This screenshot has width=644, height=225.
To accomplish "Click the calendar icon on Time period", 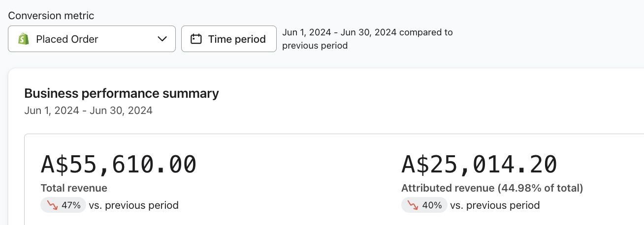I will click(196, 39).
